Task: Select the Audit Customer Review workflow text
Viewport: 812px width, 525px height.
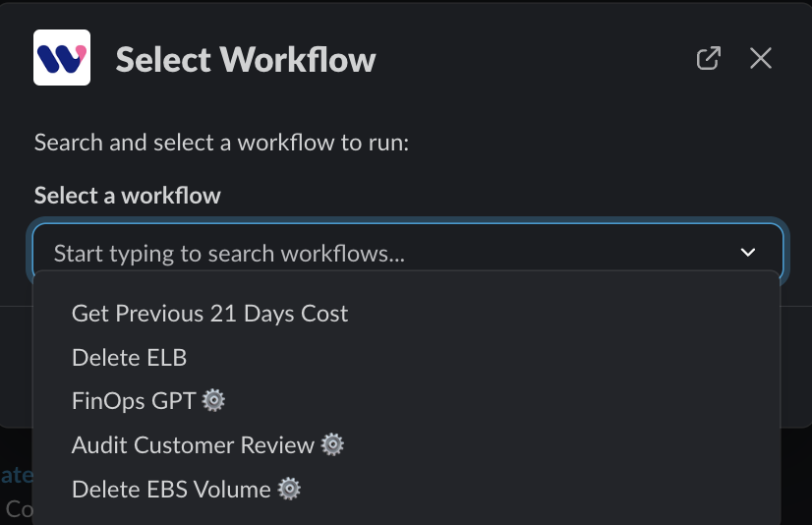Action: pyautogui.click(x=193, y=444)
